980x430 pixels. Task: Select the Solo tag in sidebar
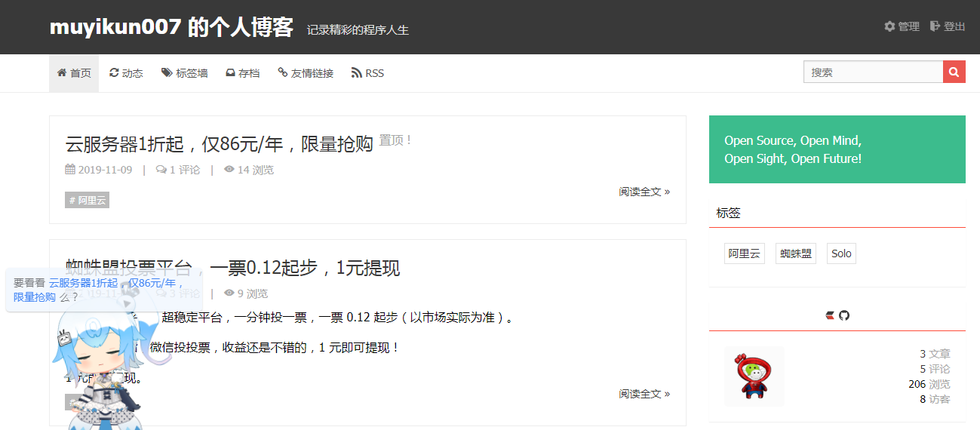(x=841, y=253)
